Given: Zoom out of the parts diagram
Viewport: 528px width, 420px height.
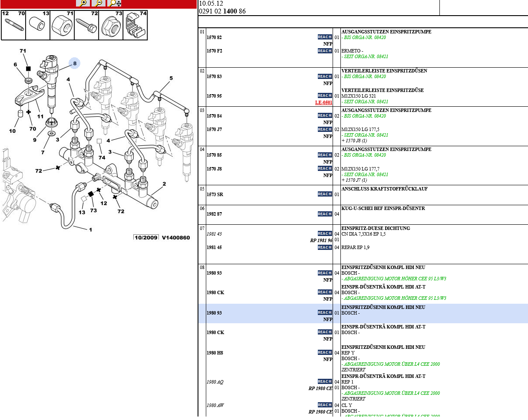Looking at the screenshot, I should click(x=99, y=3).
